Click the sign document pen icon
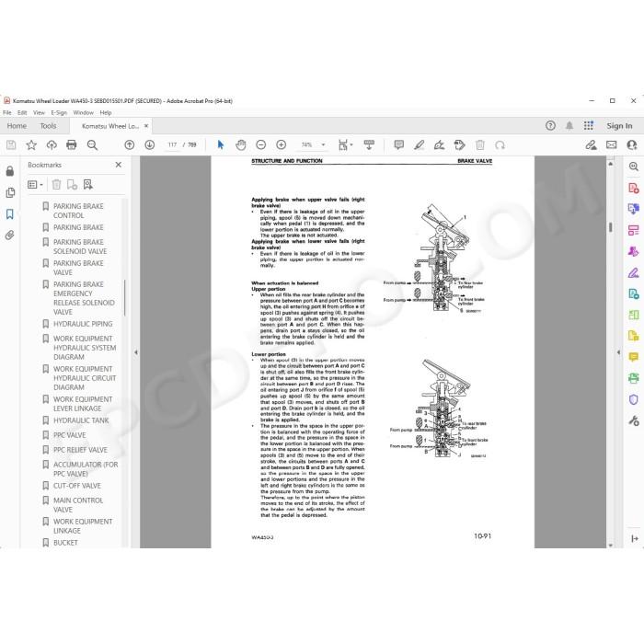Viewport: 644px width, 644px height. [439, 145]
